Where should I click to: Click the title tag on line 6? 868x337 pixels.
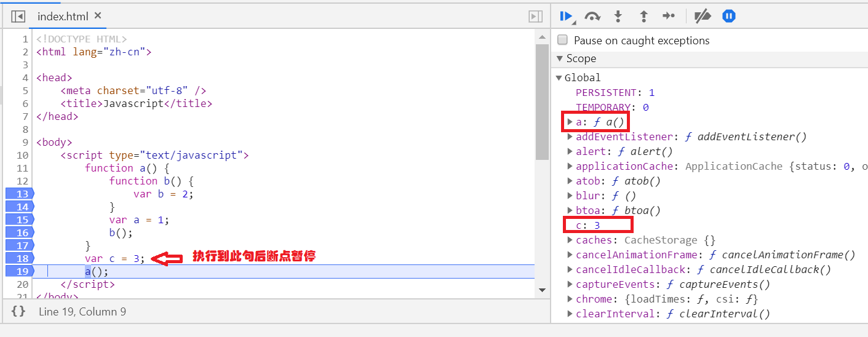pyautogui.click(x=136, y=103)
